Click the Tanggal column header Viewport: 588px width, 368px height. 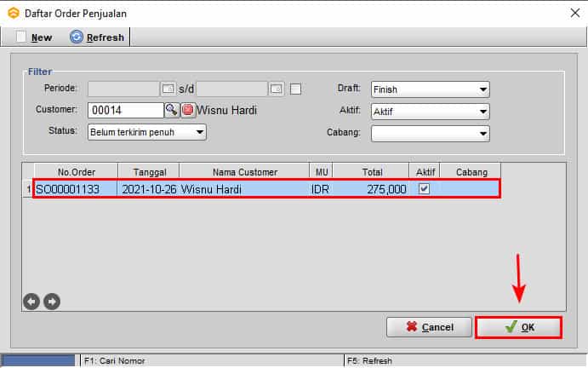pyautogui.click(x=148, y=170)
